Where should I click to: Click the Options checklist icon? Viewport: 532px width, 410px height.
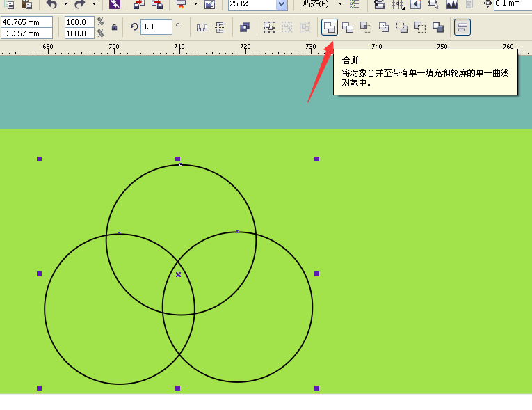click(355, 4)
